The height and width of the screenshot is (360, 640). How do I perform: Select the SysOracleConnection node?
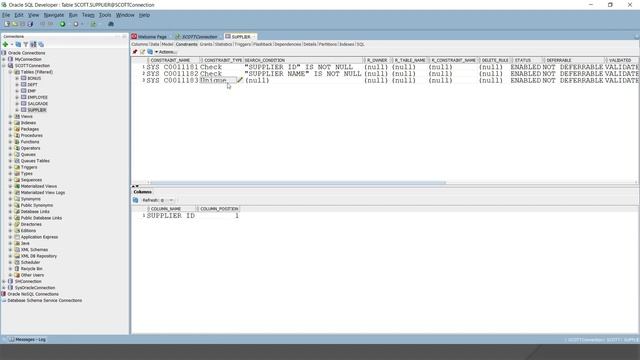tap(35, 287)
